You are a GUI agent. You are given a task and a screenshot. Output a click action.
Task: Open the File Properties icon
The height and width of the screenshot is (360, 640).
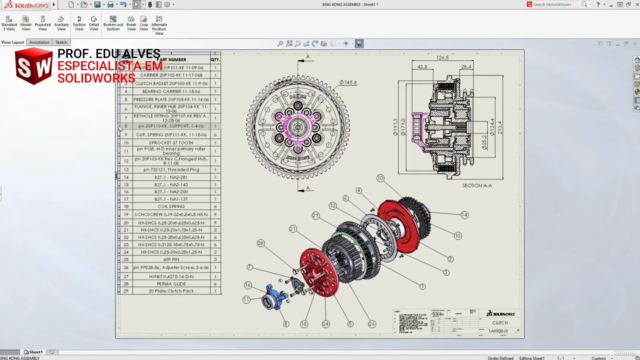click(159, 4)
